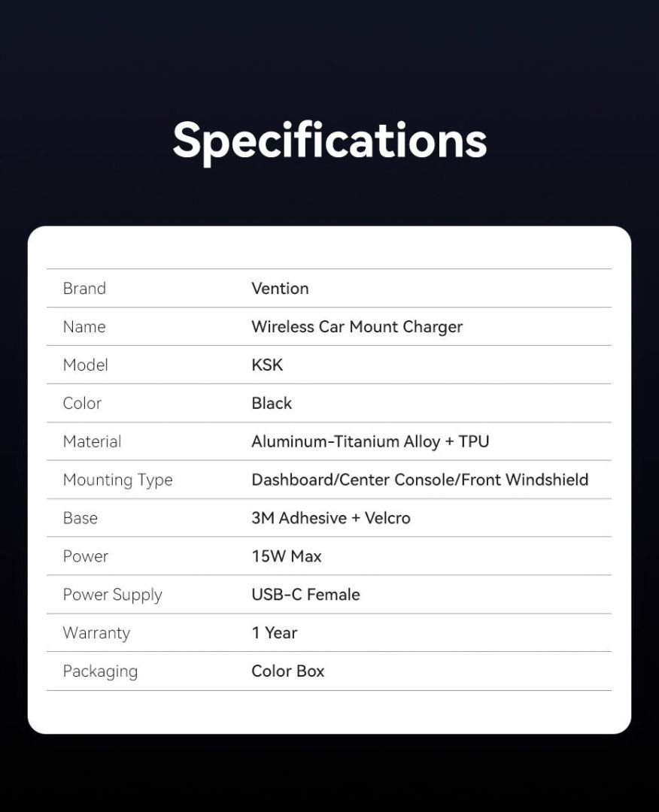Select the KSK model value
659x812 pixels.
click(x=267, y=365)
